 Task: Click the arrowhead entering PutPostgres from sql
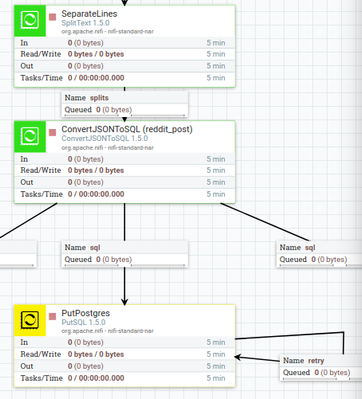pos(125,302)
